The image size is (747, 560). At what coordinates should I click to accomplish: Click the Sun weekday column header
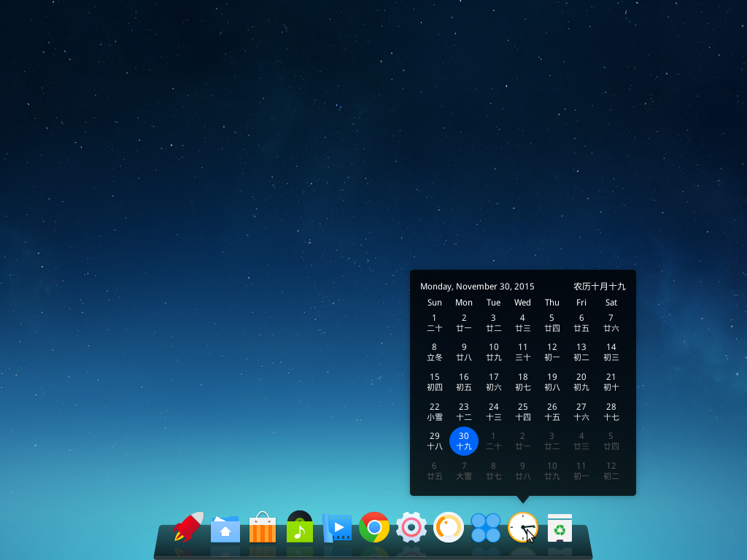434,302
